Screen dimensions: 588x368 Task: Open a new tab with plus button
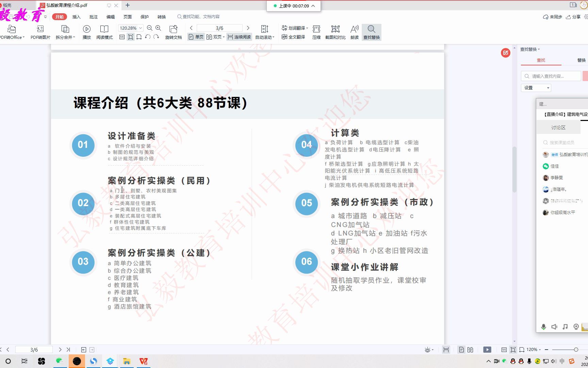tap(128, 5)
